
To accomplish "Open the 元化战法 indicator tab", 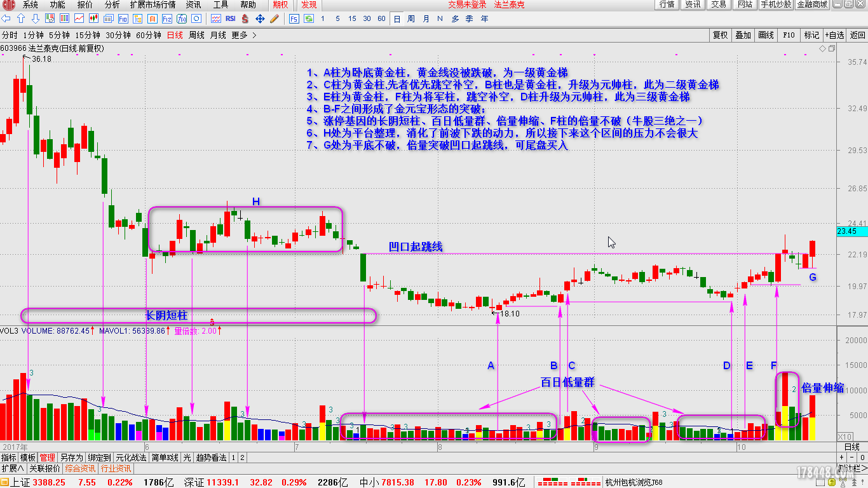I will point(132,457).
